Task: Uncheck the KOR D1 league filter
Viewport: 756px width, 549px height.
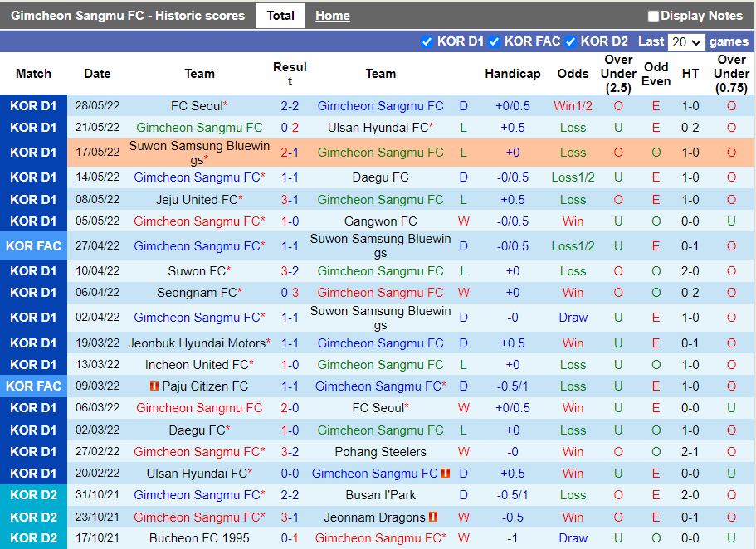Action: [x=428, y=41]
